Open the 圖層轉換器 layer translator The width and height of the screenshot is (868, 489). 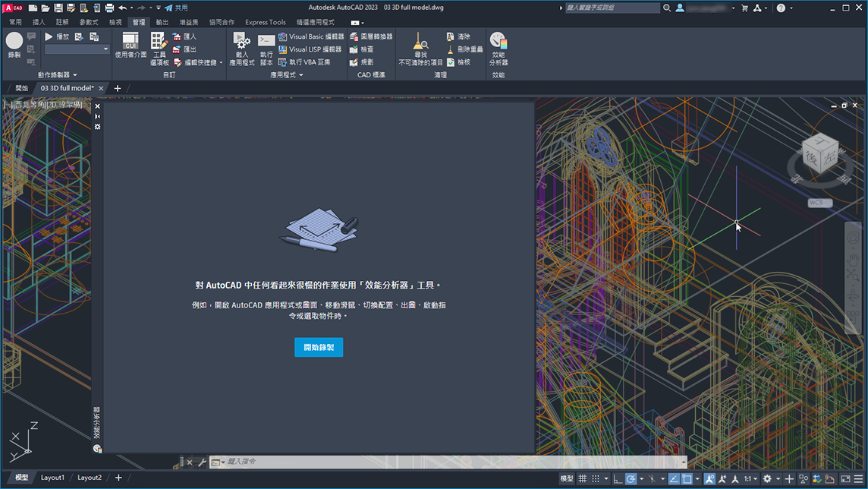pos(371,36)
